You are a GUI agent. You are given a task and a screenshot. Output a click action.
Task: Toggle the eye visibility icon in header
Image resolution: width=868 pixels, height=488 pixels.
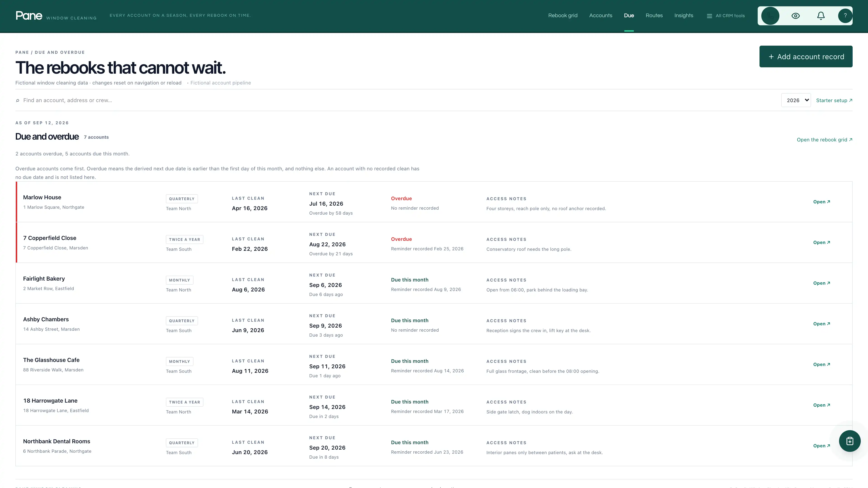click(796, 16)
